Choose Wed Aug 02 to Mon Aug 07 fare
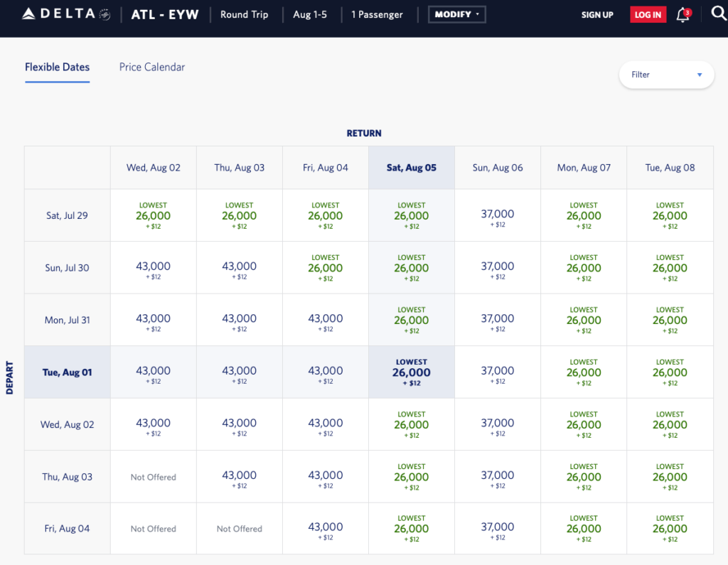Viewport: 728px width, 565px height. tap(584, 425)
